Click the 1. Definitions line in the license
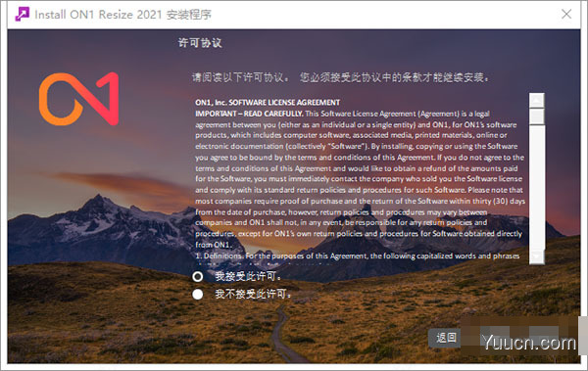The width and height of the screenshot is (588, 371). pyautogui.click(x=358, y=255)
